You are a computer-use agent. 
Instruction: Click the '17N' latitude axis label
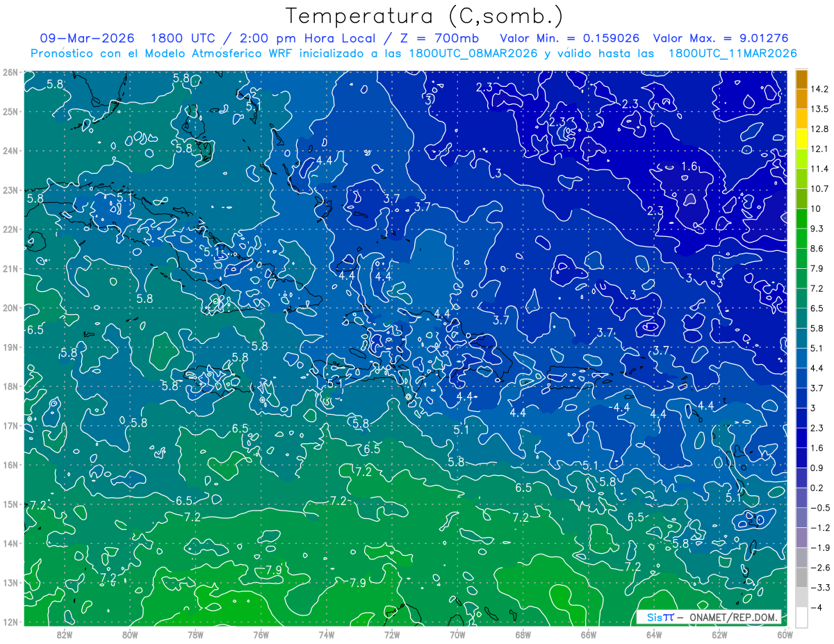tap(10, 425)
